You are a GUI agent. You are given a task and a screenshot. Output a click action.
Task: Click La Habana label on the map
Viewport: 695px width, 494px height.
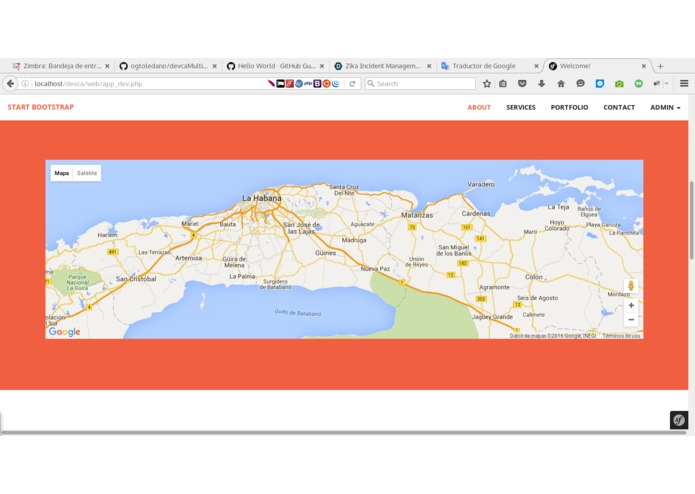[262, 198]
